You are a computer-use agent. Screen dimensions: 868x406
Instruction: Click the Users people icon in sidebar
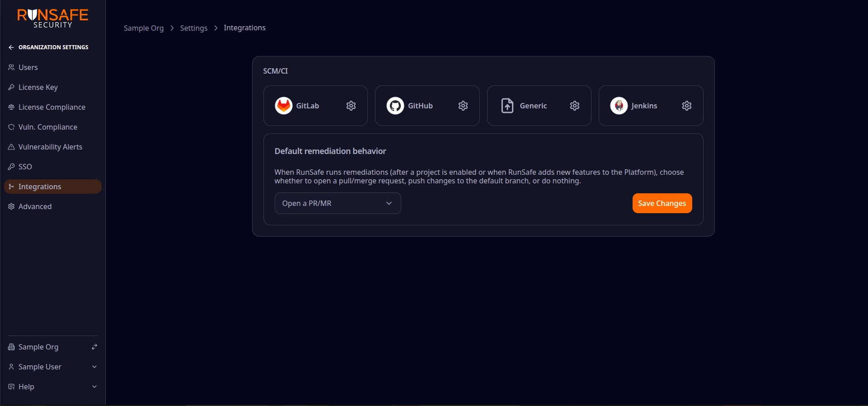[11, 67]
